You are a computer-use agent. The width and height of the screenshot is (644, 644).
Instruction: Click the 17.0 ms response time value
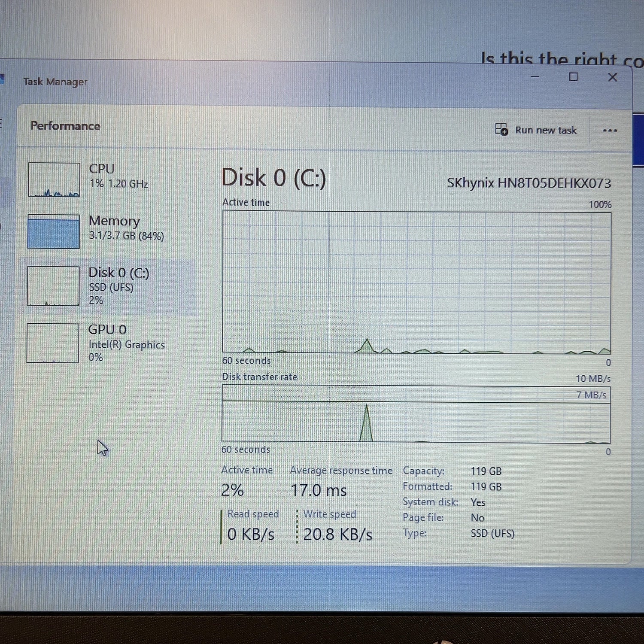coord(319,490)
